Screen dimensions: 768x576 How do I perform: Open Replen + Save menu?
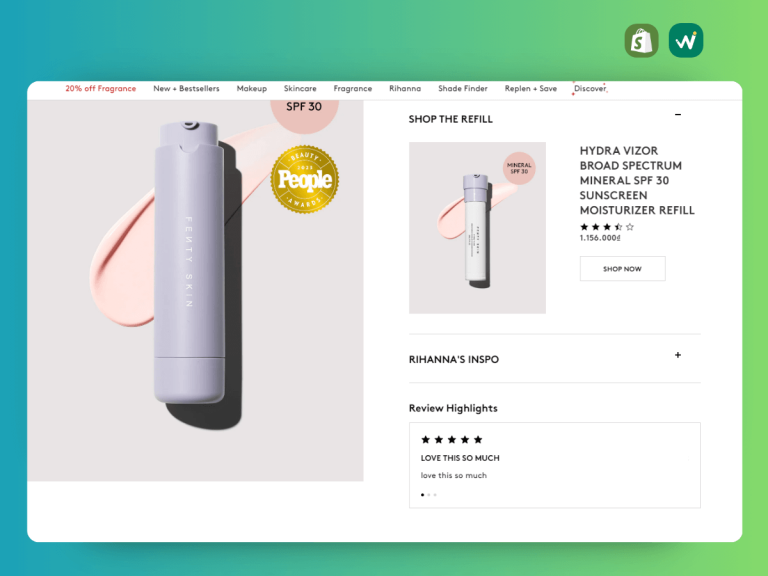tap(531, 89)
